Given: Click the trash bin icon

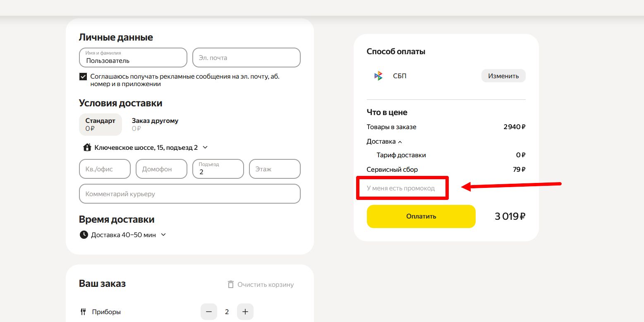Looking at the screenshot, I should (x=230, y=284).
